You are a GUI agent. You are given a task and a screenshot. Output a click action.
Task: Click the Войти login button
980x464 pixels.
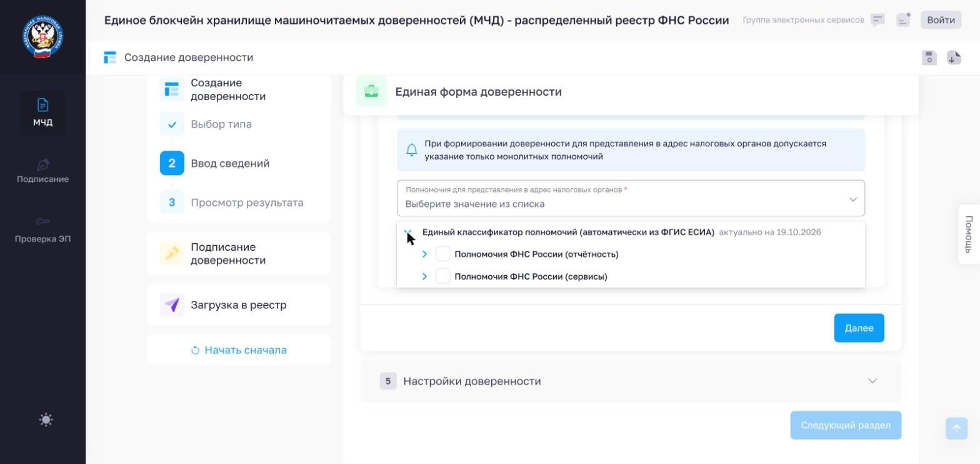(941, 20)
